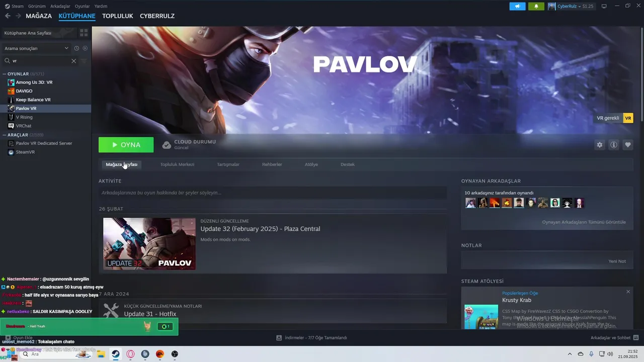Go back with the left arrow
Screen dimensions: 644x362
[x=8, y=16]
